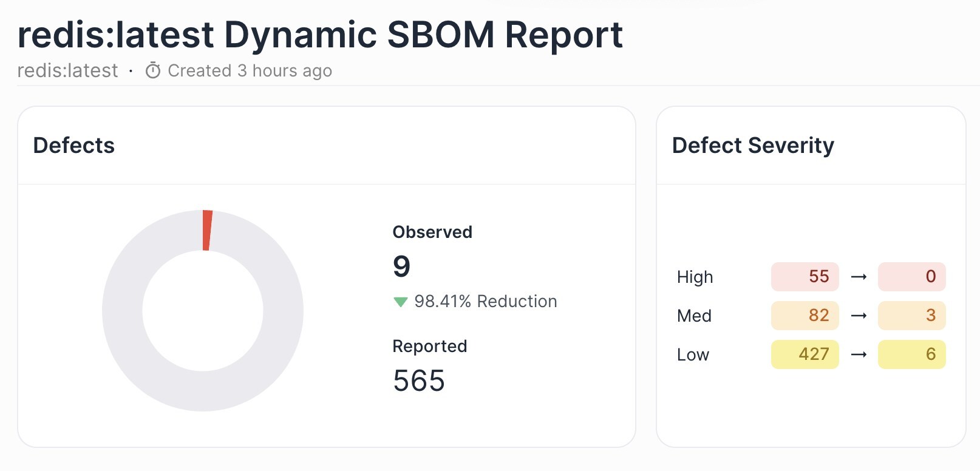The height and width of the screenshot is (471, 980).
Task: Click the green reduction triangle icon
Action: (400, 302)
